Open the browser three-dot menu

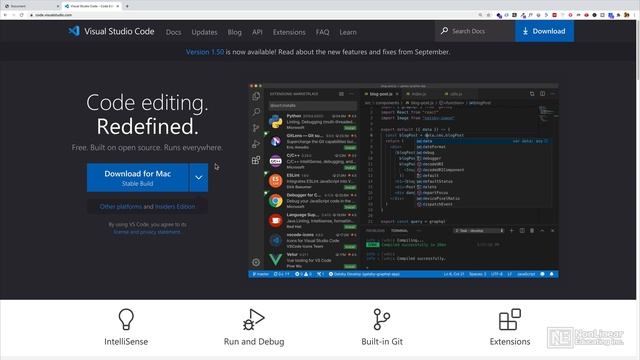pos(635,15)
